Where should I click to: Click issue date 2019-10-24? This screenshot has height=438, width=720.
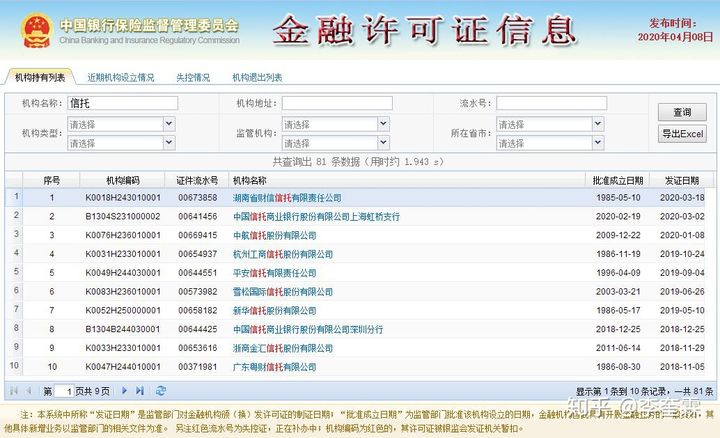682,254
